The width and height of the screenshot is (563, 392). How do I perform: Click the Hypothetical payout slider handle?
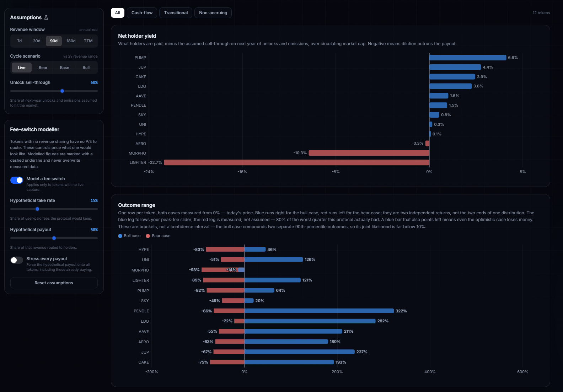click(54, 238)
